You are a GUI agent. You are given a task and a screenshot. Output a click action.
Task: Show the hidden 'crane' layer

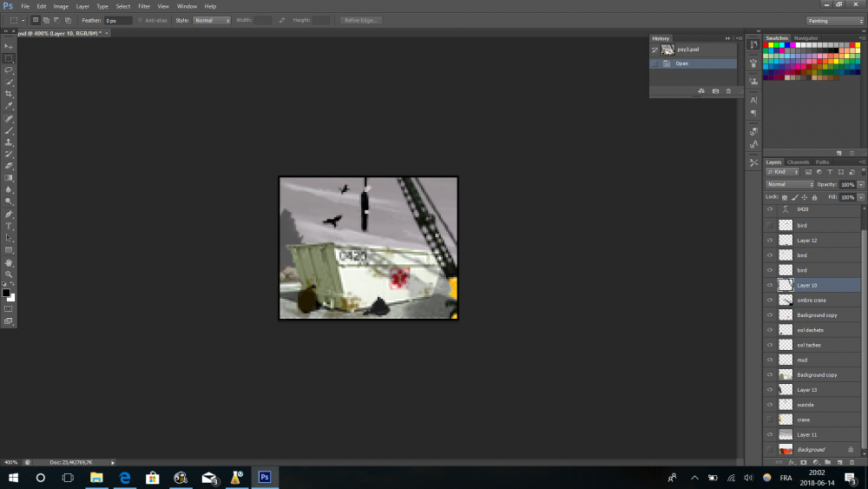(769, 420)
